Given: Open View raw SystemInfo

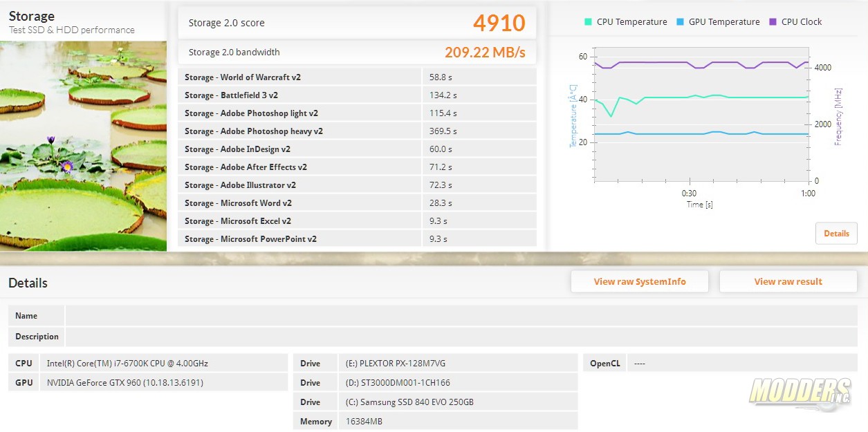Looking at the screenshot, I should click(640, 281).
